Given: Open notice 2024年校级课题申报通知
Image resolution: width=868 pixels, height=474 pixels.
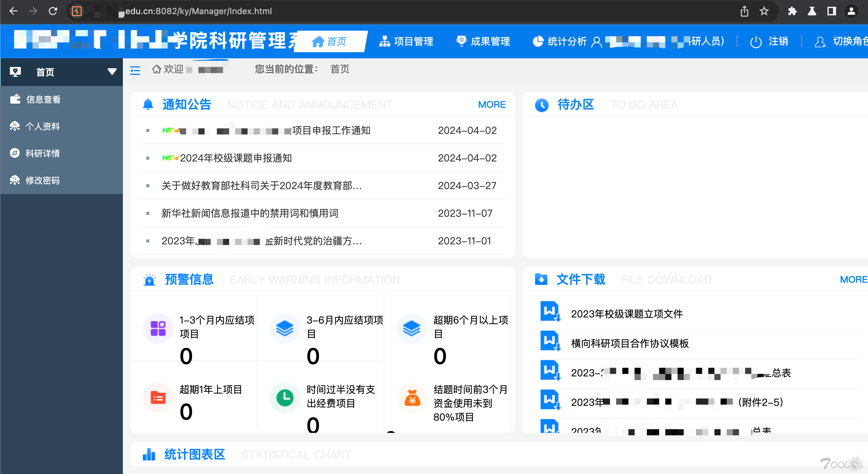Looking at the screenshot, I should point(236,158).
